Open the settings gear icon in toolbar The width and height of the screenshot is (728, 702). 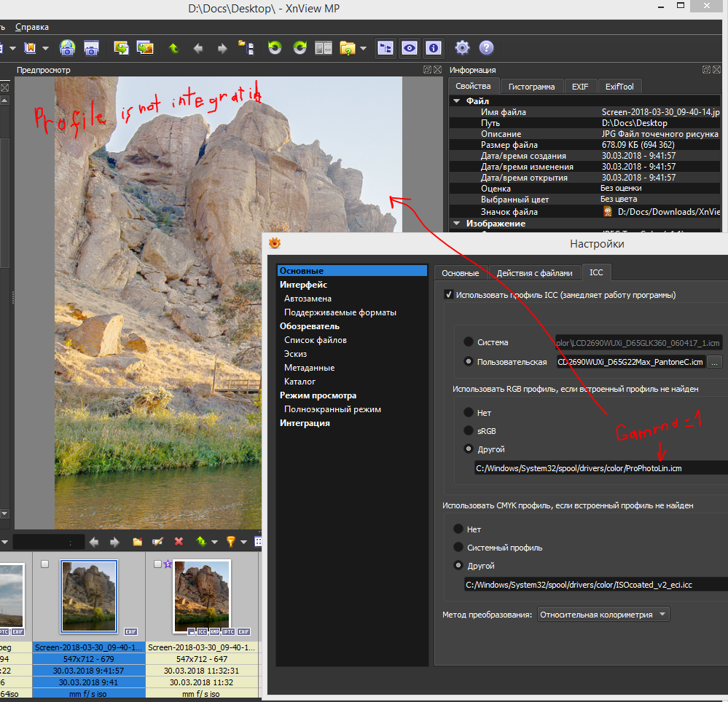click(x=462, y=48)
